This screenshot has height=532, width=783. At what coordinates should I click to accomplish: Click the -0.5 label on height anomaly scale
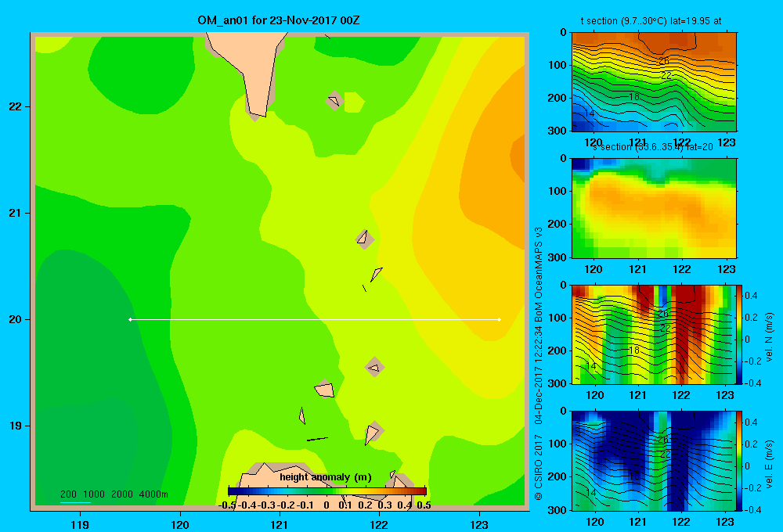pyautogui.click(x=227, y=505)
